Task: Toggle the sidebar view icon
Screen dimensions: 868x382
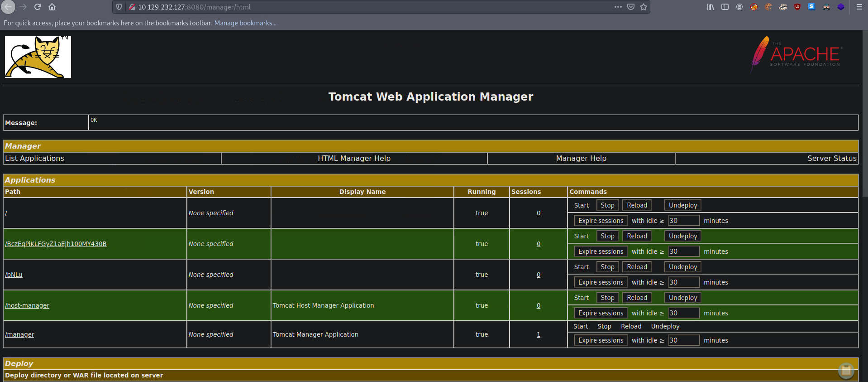Action: (x=725, y=7)
